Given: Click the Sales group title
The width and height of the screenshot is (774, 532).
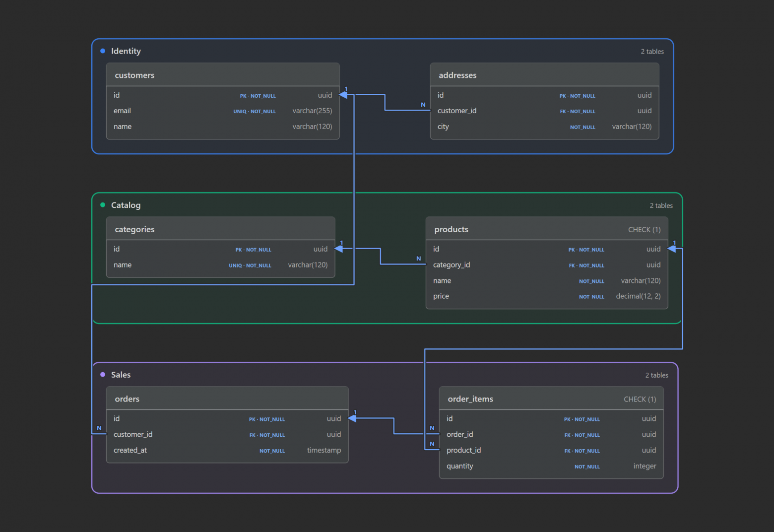Looking at the screenshot, I should click(x=121, y=375).
